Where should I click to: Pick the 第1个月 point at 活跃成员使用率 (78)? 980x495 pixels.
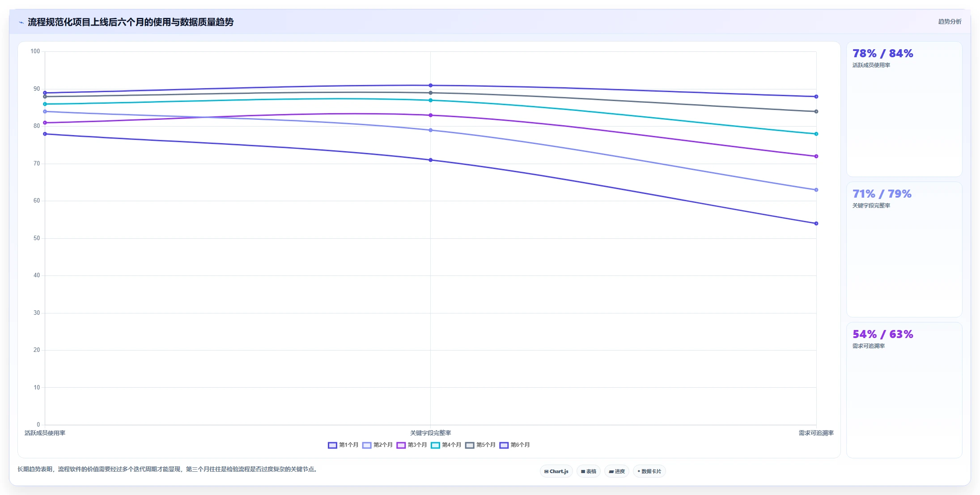pyautogui.click(x=45, y=134)
